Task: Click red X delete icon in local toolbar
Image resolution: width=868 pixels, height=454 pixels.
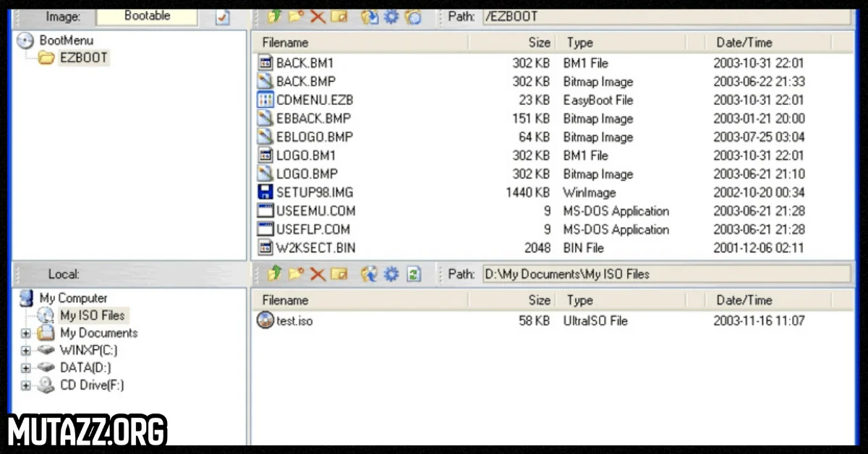Action: click(317, 274)
